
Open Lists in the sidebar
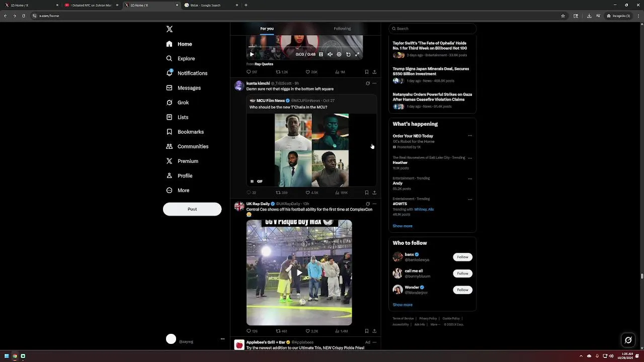click(177, 117)
